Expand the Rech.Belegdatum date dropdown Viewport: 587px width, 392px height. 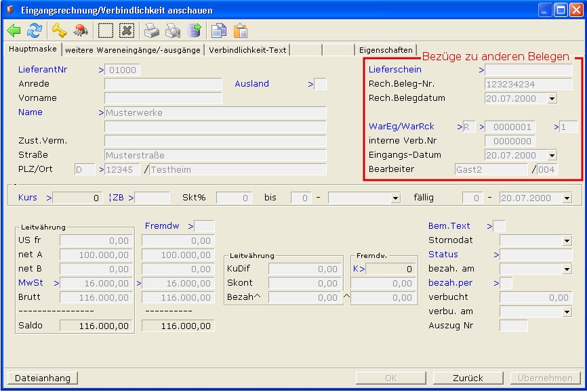(x=552, y=99)
